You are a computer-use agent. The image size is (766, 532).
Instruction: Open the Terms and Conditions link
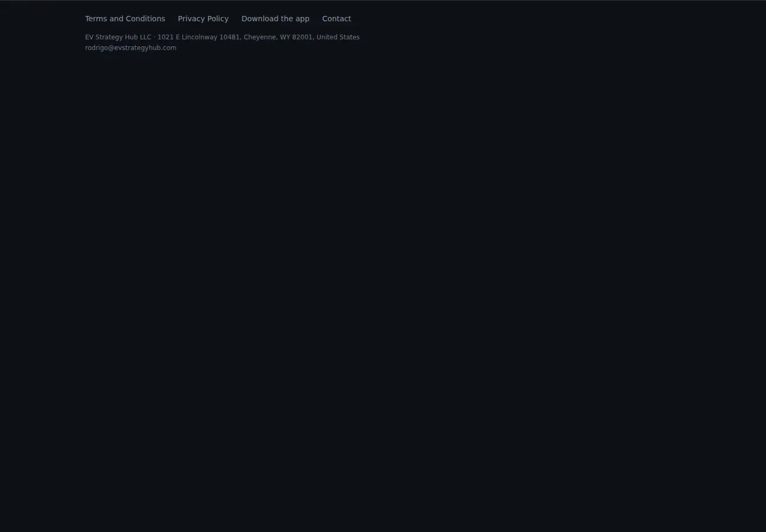(x=125, y=19)
